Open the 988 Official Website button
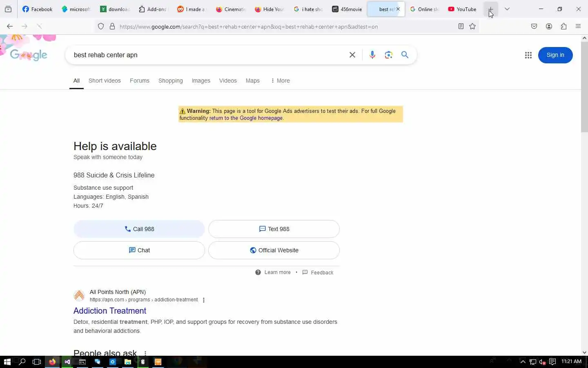 (x=274, y=250)
